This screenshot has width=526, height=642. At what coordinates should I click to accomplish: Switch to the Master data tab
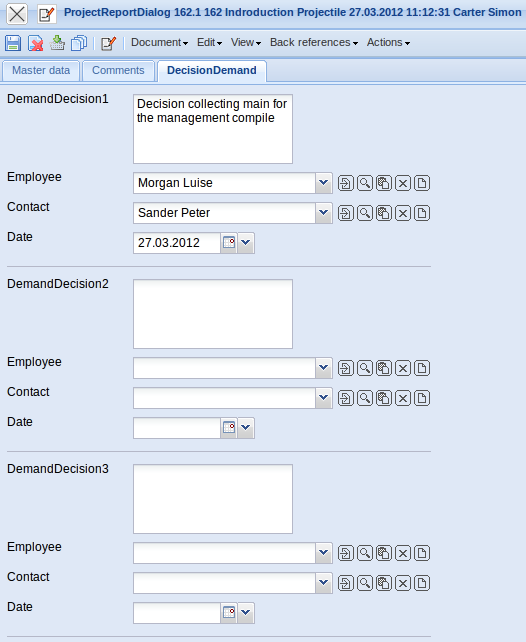point(41,71)
